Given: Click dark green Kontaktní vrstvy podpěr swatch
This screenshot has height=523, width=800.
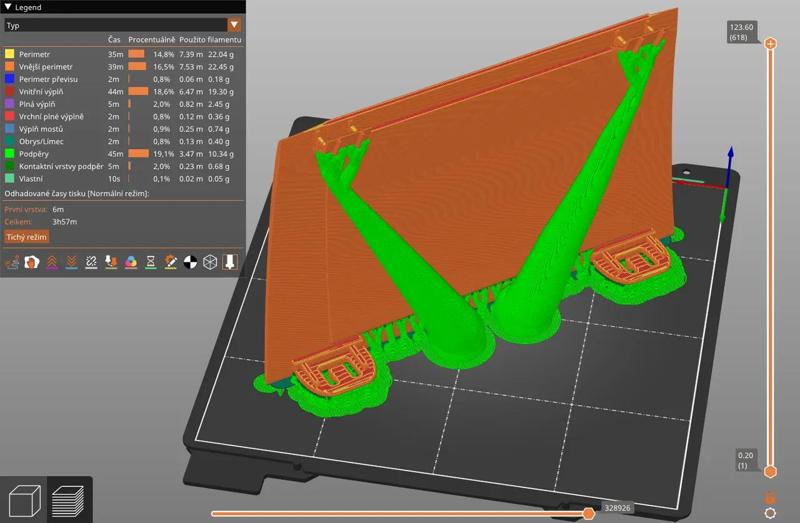Looking at the screenshot, I should click(9, 166).
